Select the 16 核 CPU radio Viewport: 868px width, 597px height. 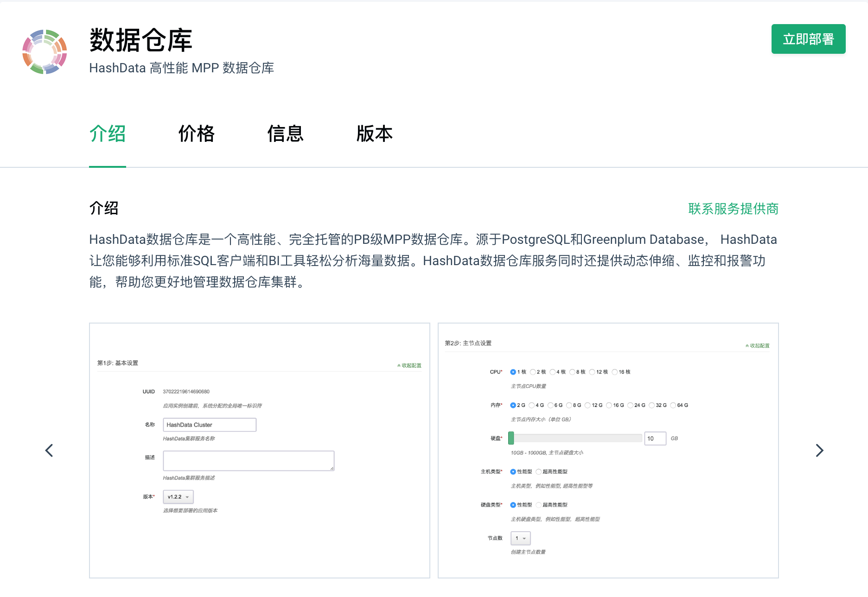click(615, 372)
